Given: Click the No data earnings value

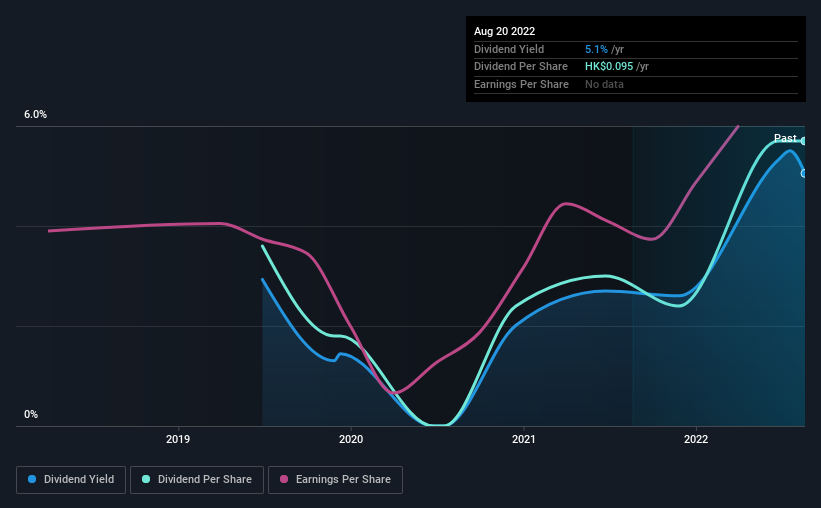Looking at the screenshot, I should coord(604,84).
